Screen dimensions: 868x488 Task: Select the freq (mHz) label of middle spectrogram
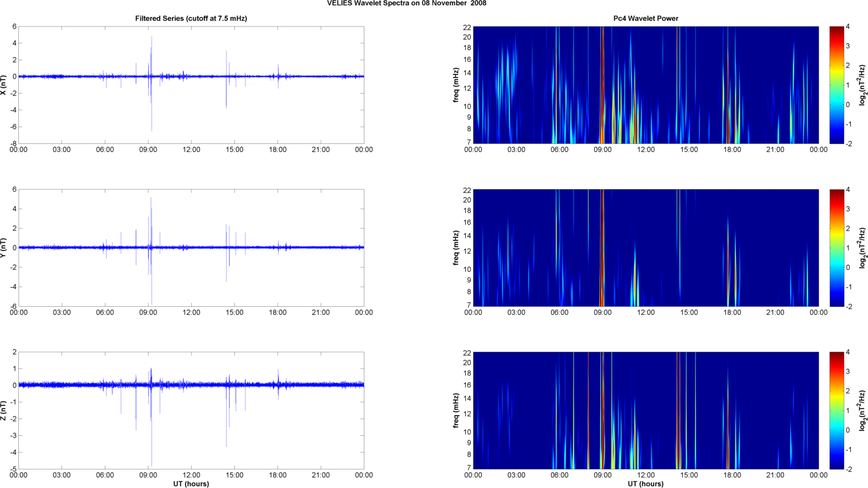[x=455, y=248]
